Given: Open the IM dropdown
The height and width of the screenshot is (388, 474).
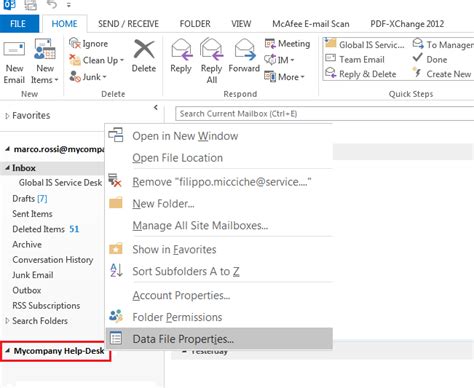Looking at the screenshot, I should pyautogui.click(x=279, y=60).
